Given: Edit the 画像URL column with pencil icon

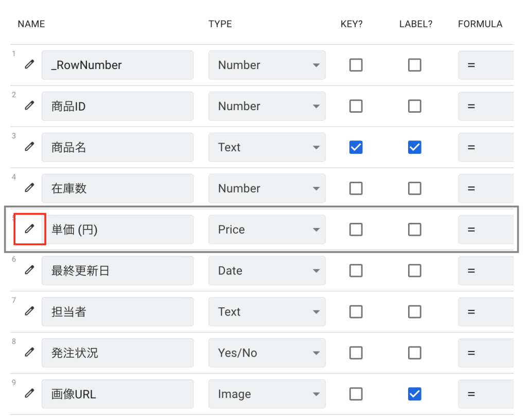Looking at the screenshot, I should tap(29, 394).
